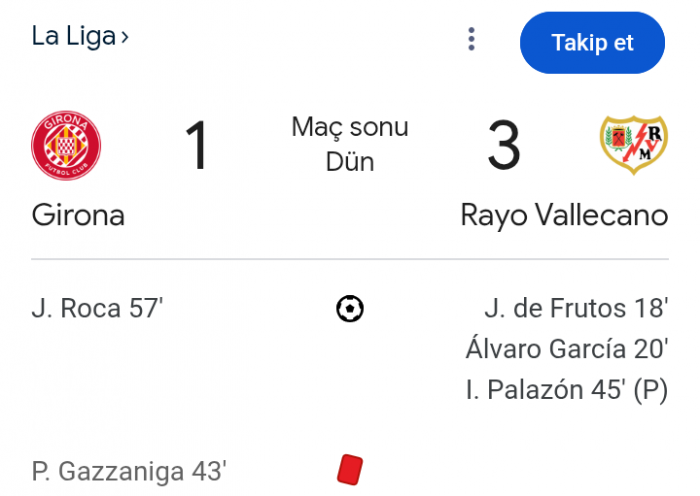Expand the chevron beside La Liga
This screenshot has width=700, height=496.
coord(124,38)
